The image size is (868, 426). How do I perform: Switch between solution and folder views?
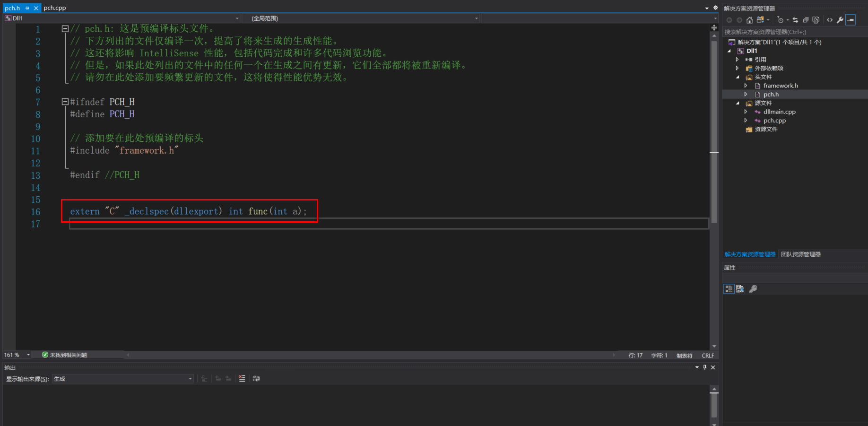(x=760, y=20)
